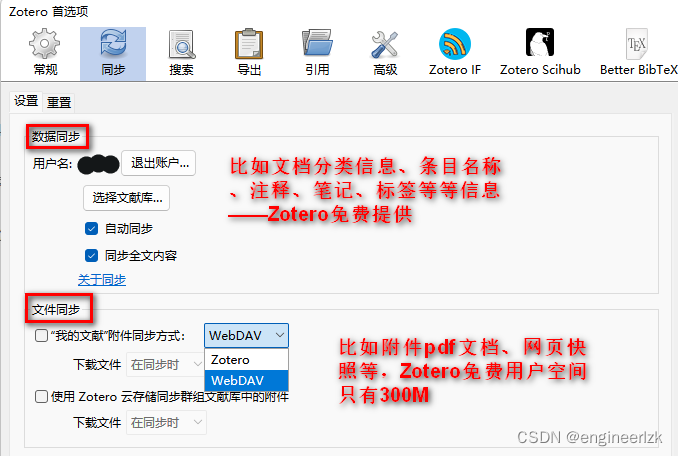Open the 引用 cite preferences pane
678x456 pixels.
[317, 53]
